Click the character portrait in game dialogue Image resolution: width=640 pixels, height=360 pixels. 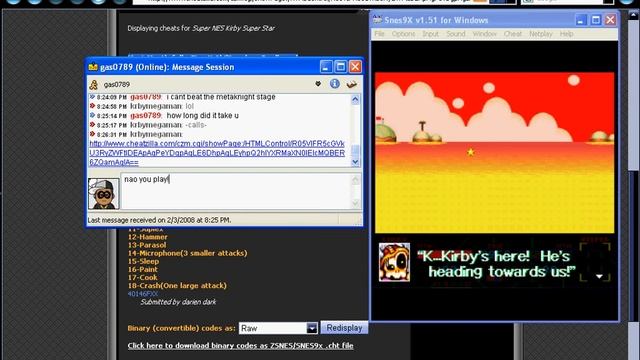coord(394,262)
